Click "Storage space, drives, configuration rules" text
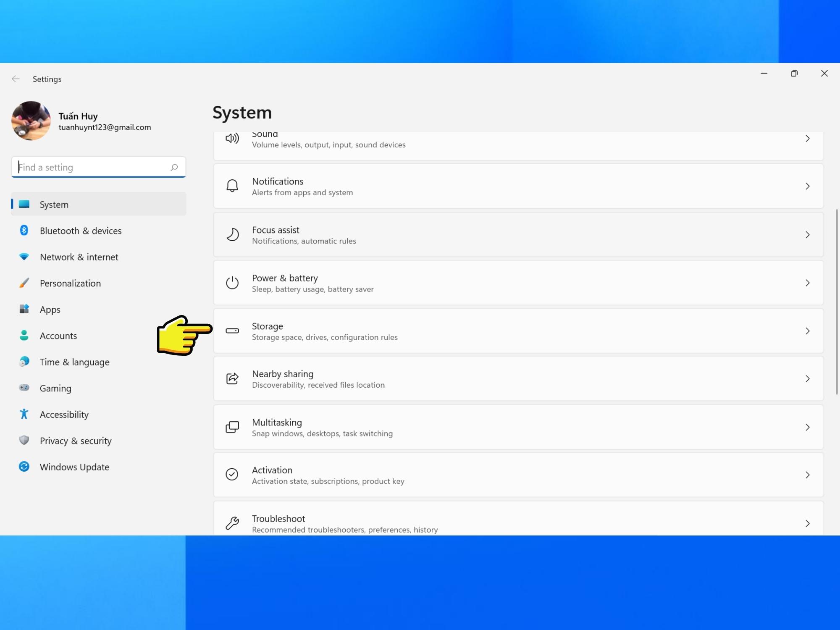Image resolution: width=840 pixels, height=630 pixels. [x=325, y=337]
